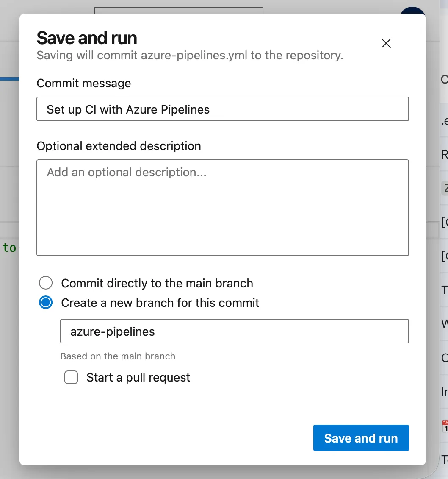Click the 'Commit directly to the main branch' text
The height and width of the screenshot is (479, 448).
(157, 283)
